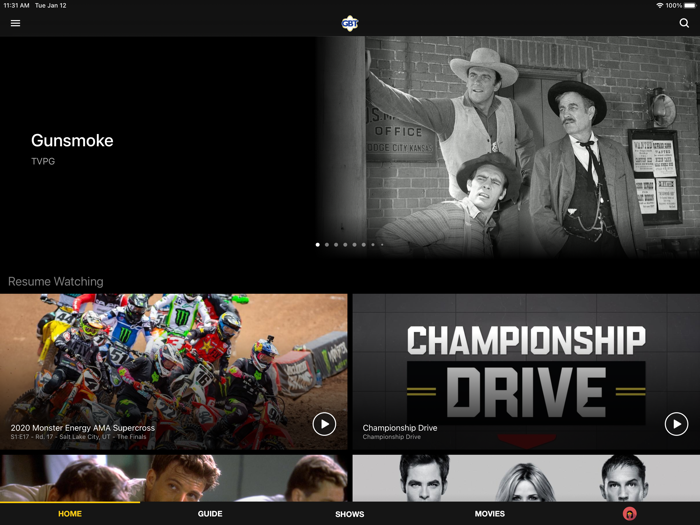Open the Gunsmoke featured title

[x=72, y=141]
